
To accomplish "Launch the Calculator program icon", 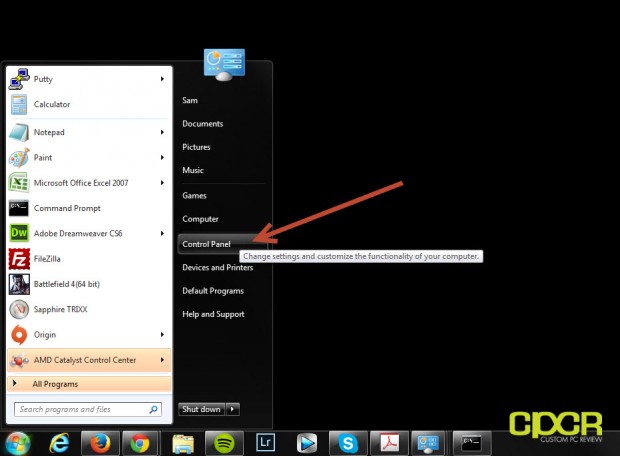I will click(19, 104).
